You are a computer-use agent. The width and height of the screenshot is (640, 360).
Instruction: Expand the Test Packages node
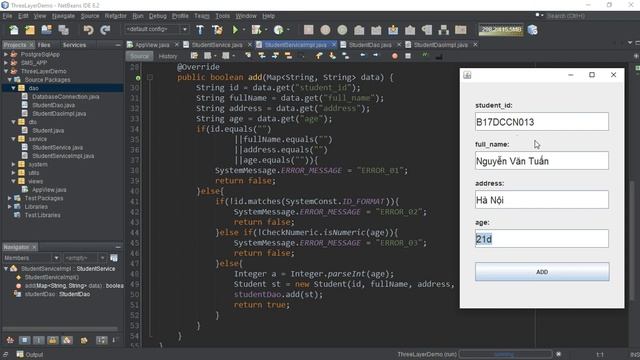point(9,198)
